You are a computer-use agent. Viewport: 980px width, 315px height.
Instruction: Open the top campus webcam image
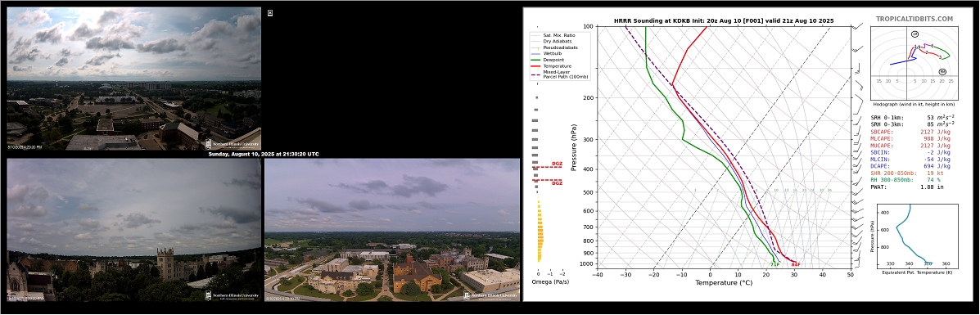133,79
